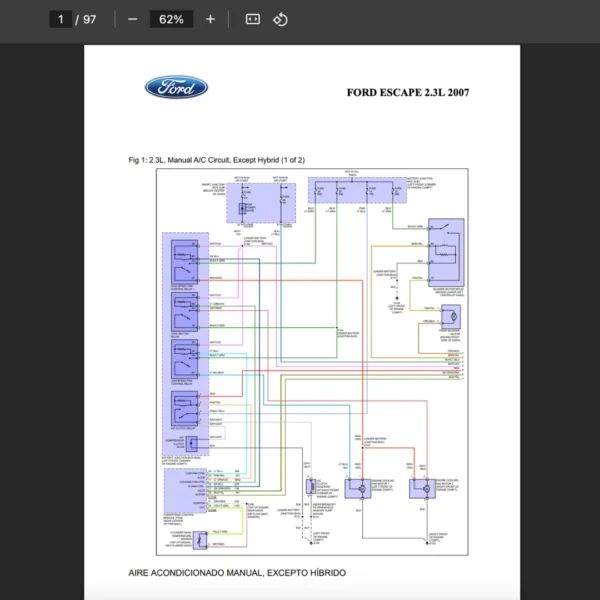
Task: Select the page number input field
Action: 60,19
